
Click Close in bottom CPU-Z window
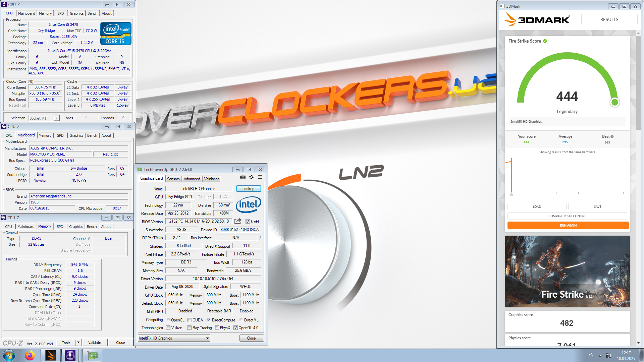pyautogui.click(x=120, y=343)
